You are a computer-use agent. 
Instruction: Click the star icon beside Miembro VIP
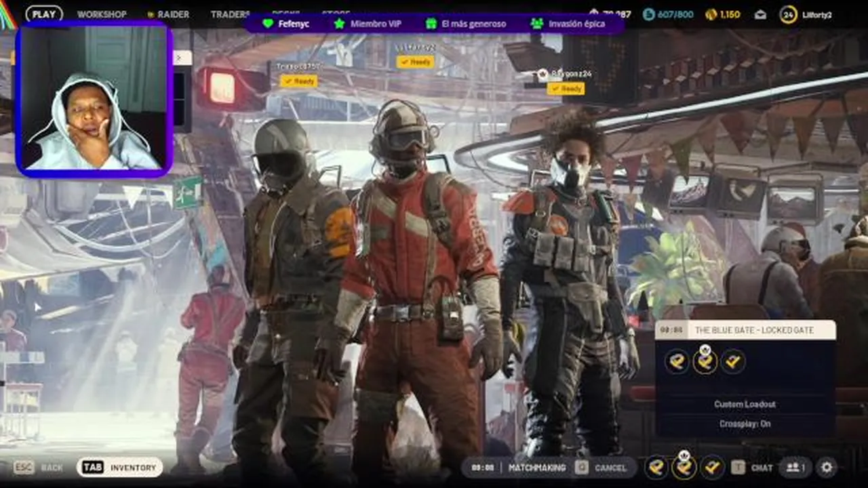point(339,24)
